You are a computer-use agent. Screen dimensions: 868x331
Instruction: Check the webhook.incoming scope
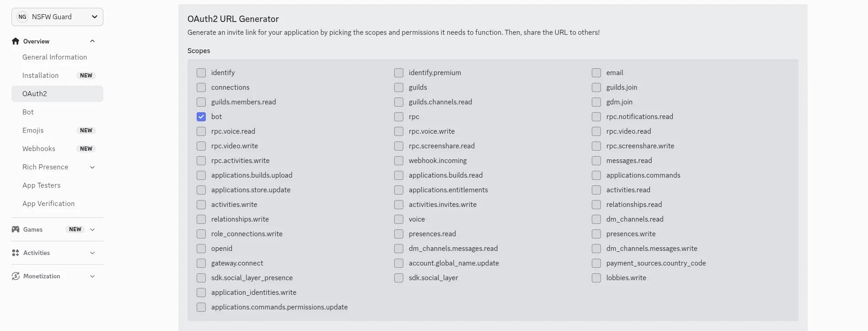coord(398,160)
